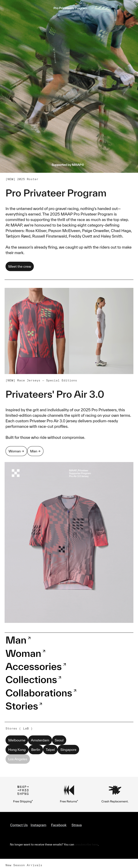Open the Strava footer link
The image size is (138, 868).
point(77,825)
